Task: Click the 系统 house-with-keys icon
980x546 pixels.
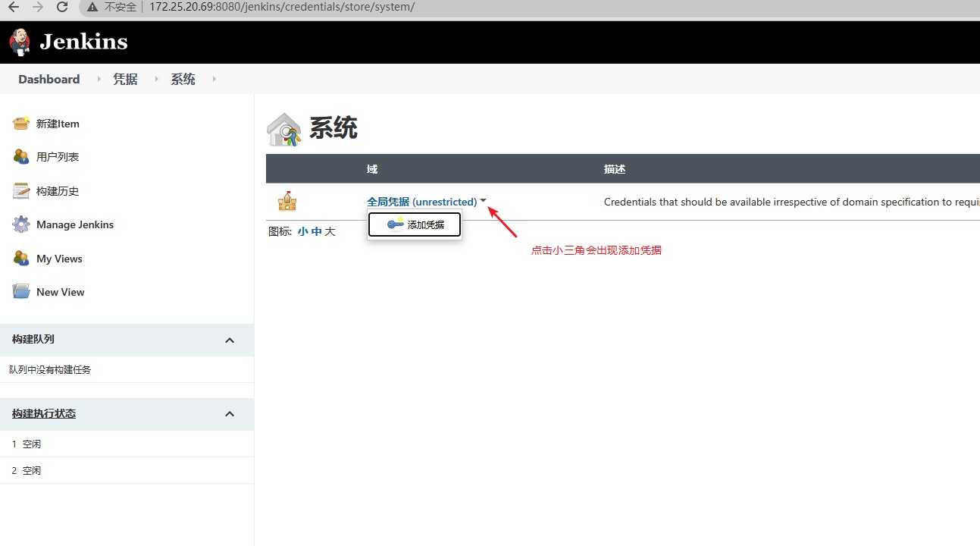Action: click(x=284, y=129)
